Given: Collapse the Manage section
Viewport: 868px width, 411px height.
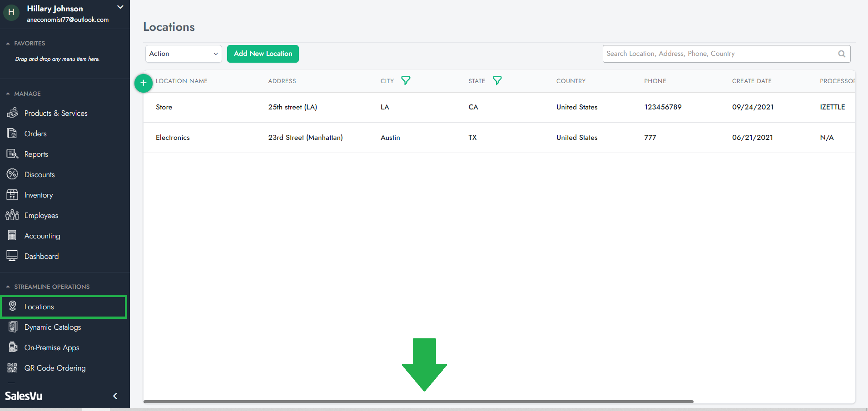Looking at the screenshot, I should [x=8, y=94].
